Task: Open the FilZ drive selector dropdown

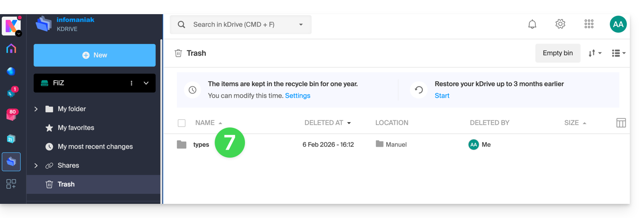Action: [146, 83]
